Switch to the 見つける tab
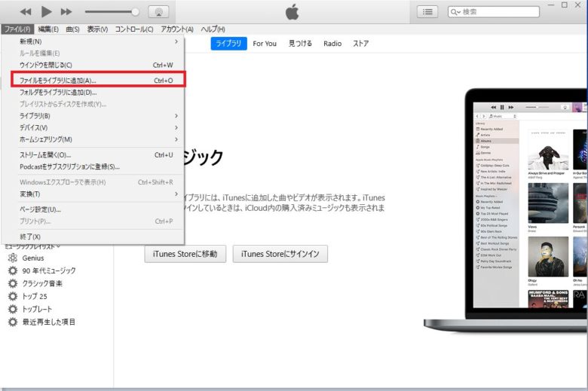 click(x=300, y=44)
